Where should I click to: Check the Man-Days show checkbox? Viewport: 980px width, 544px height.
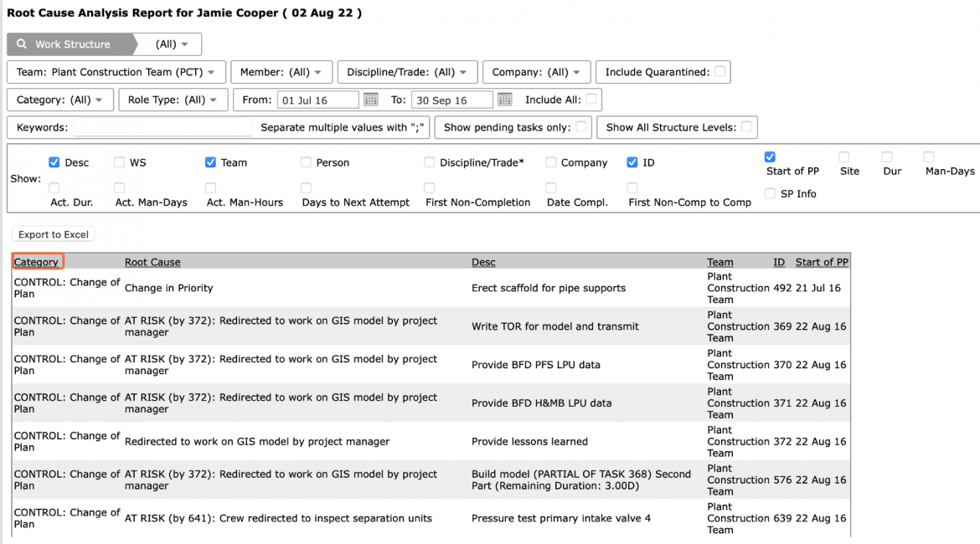[x=930, y=157]
